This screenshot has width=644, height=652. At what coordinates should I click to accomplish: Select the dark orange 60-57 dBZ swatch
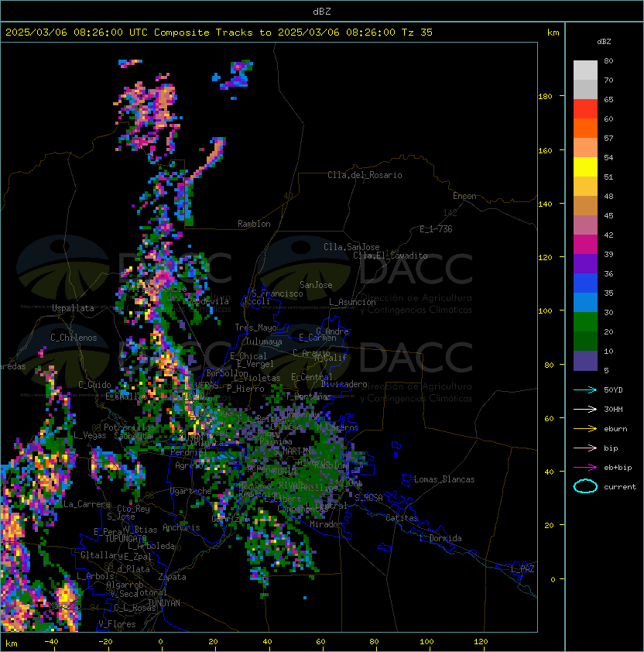pyautogui.click(x=585, y=128)
